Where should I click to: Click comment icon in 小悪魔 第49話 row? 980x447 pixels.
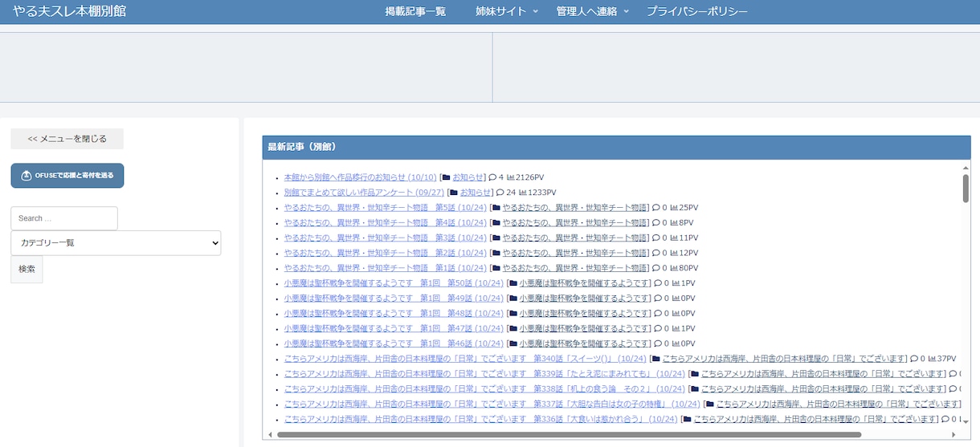pyautogui.click(x=656, y=299)
